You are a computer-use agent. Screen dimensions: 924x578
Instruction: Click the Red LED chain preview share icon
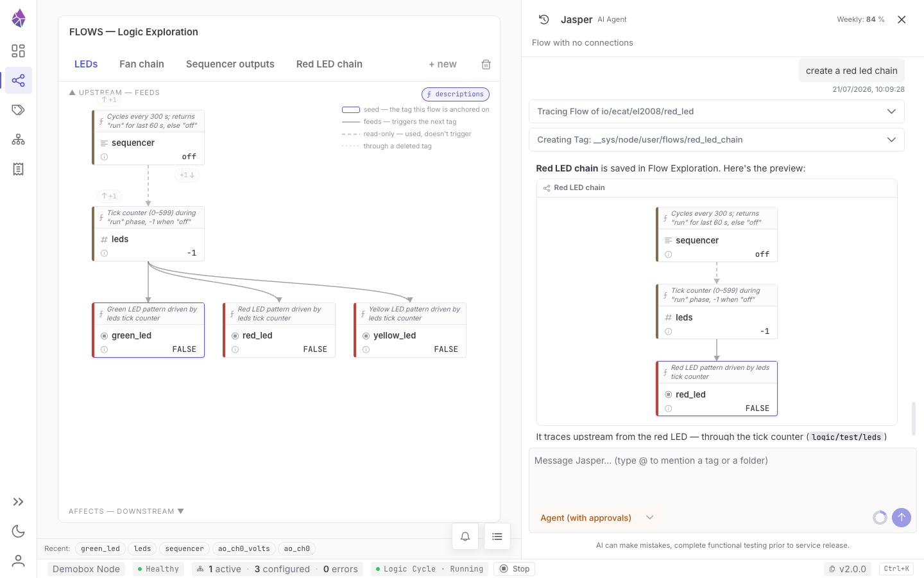click(547, 188)
